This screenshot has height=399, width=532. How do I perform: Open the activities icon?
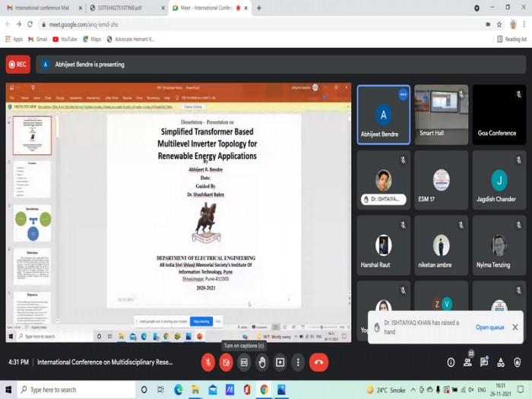tap(500, 363)
